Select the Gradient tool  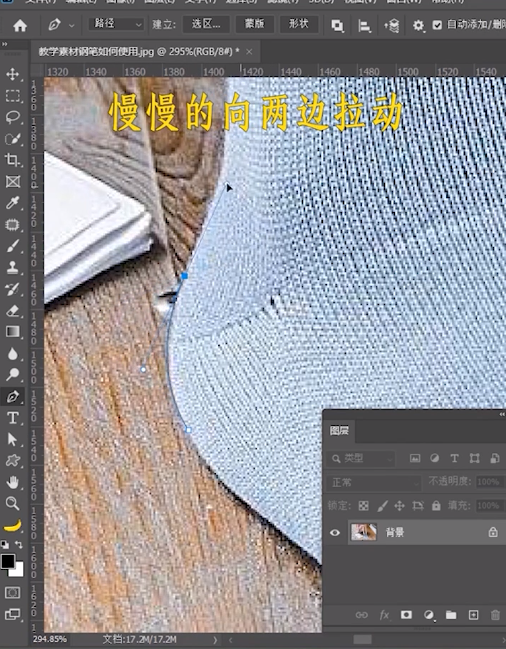tap(12, 332)
